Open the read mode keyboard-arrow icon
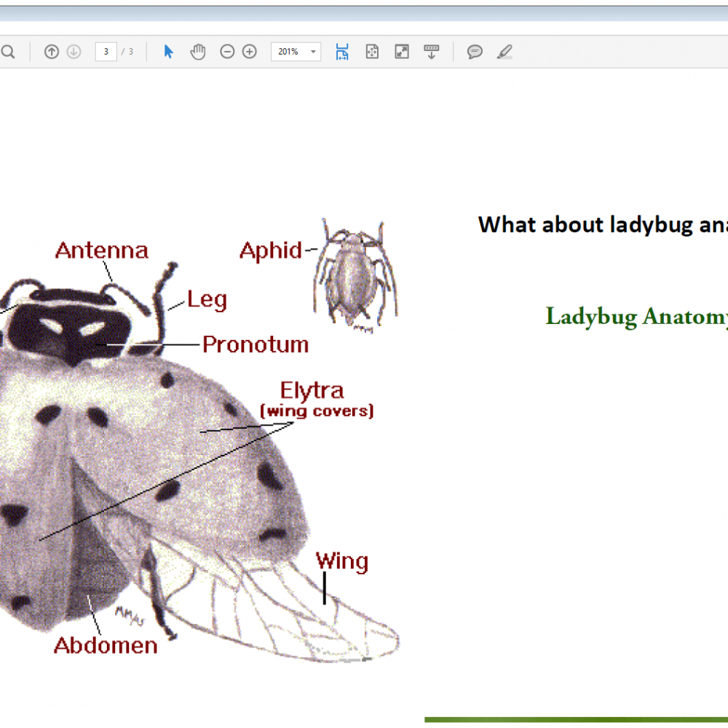This screenshot has width=728, height=728. pyautogui.click(x=432, y=52)
